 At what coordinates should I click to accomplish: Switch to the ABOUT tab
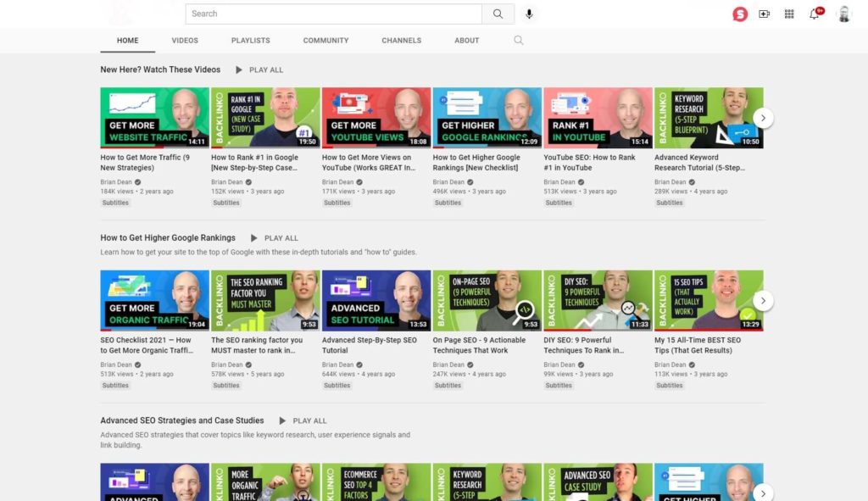point(467,41)
